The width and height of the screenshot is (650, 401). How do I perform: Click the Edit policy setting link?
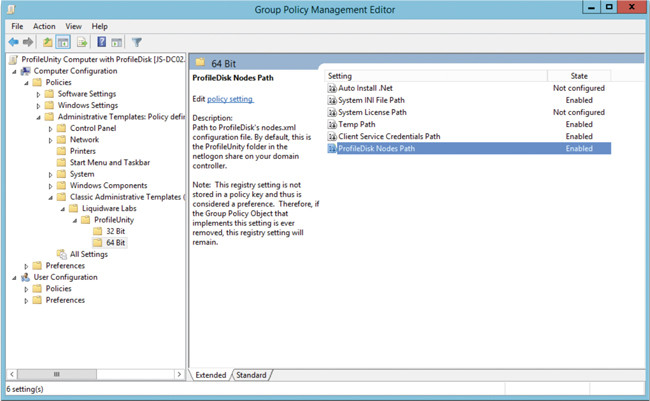230,99
